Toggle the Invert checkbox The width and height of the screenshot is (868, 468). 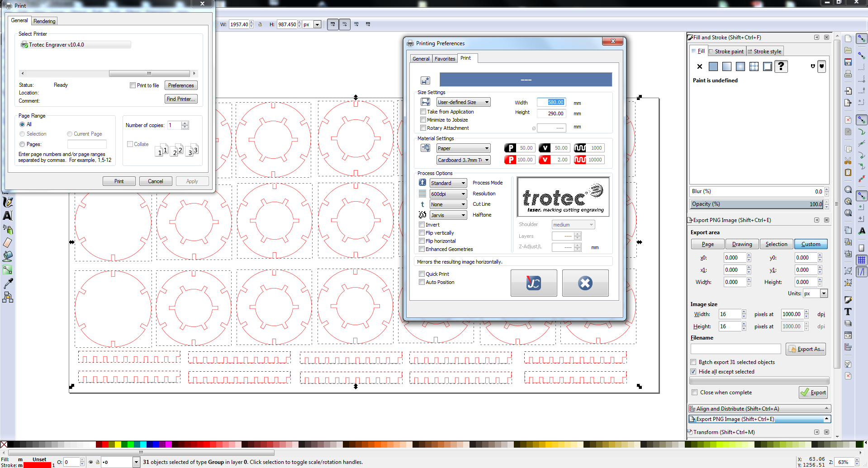click(422, 225)
